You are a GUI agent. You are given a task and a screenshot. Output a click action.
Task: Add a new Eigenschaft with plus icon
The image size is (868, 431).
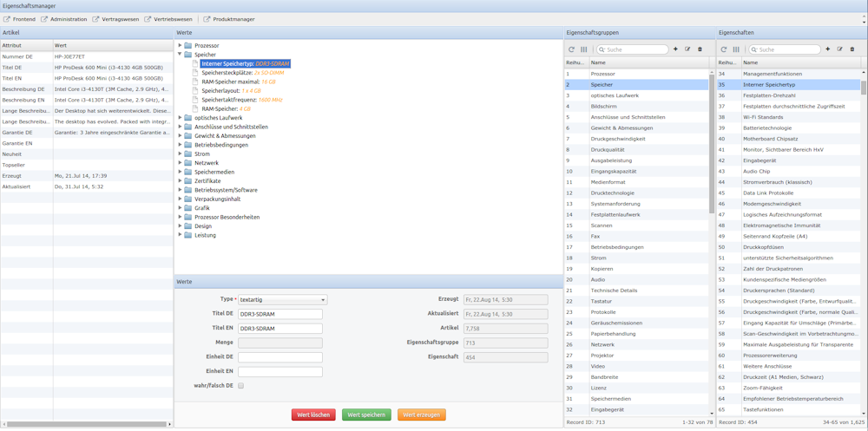tap(828, 49)
